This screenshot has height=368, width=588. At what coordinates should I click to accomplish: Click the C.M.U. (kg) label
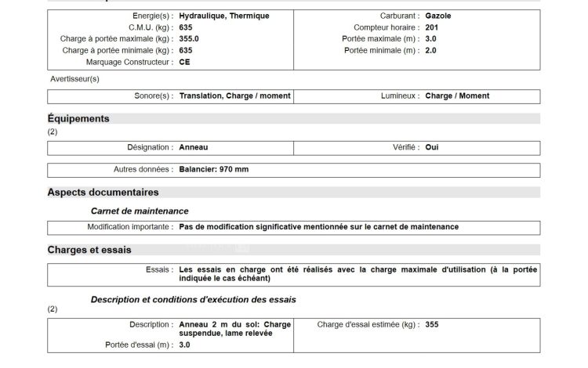pyautogui.click(x=151, y=27)
